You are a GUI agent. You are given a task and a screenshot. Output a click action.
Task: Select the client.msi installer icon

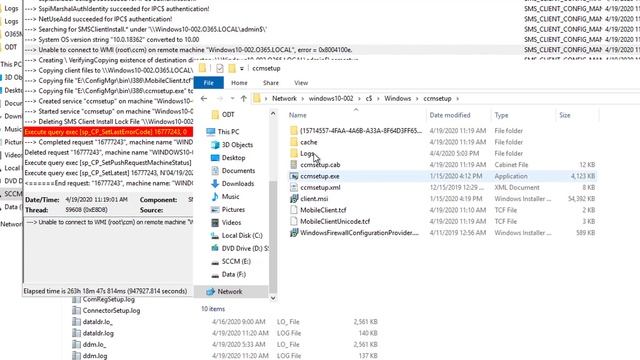pos(293,199)
